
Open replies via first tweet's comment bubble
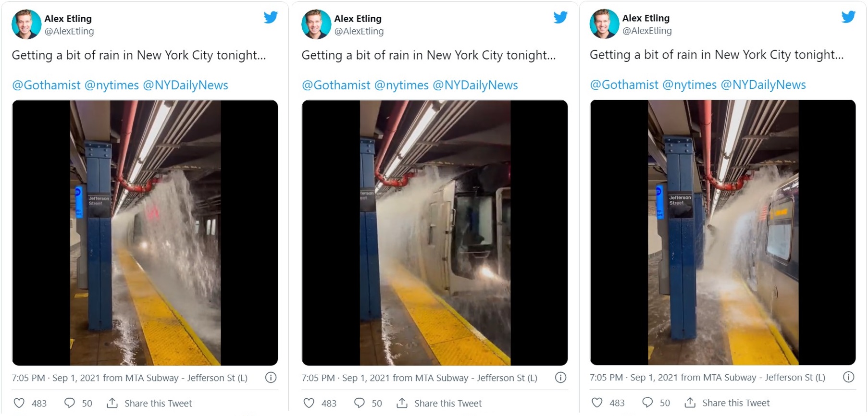coord(70,403)
